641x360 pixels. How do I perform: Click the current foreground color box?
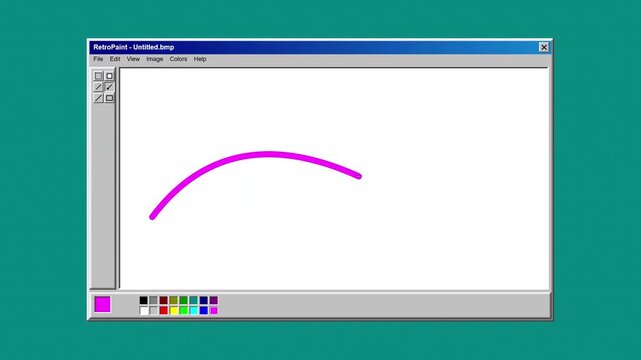(x=102, y=304)
